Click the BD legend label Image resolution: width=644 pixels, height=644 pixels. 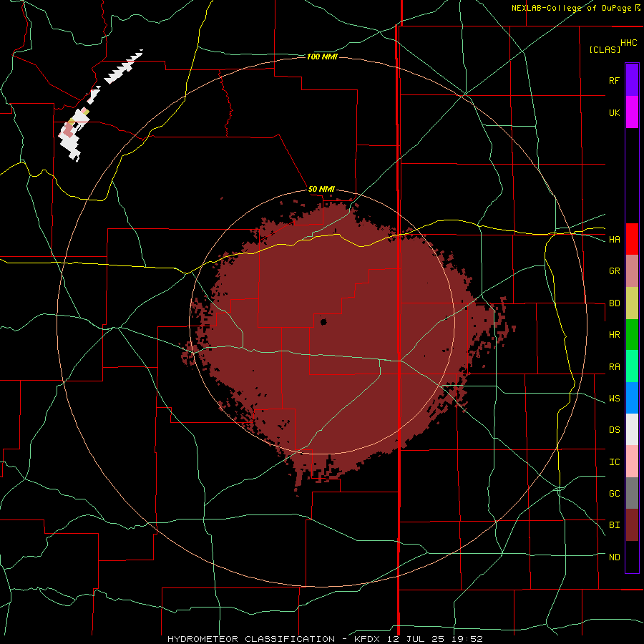(x=614, y=303)
